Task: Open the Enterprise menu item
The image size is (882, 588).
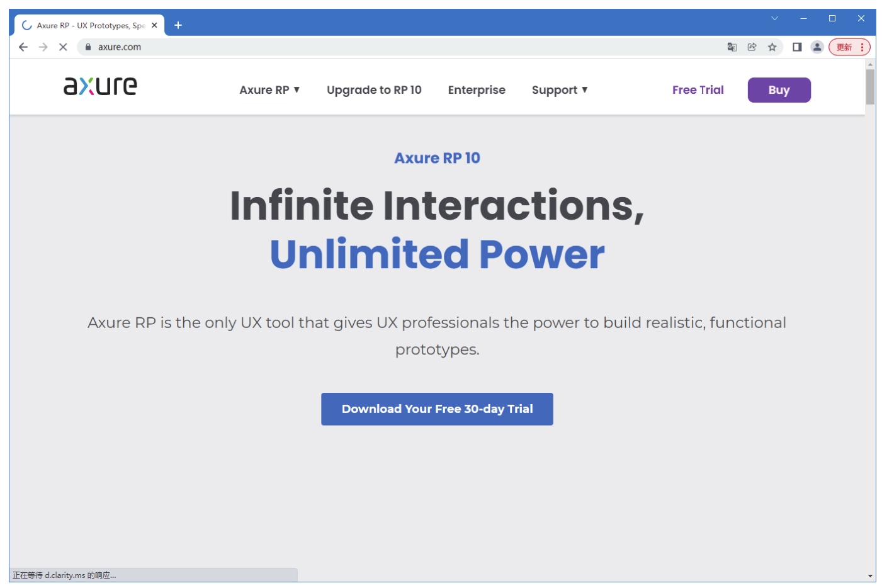Action: coord(477,90)
